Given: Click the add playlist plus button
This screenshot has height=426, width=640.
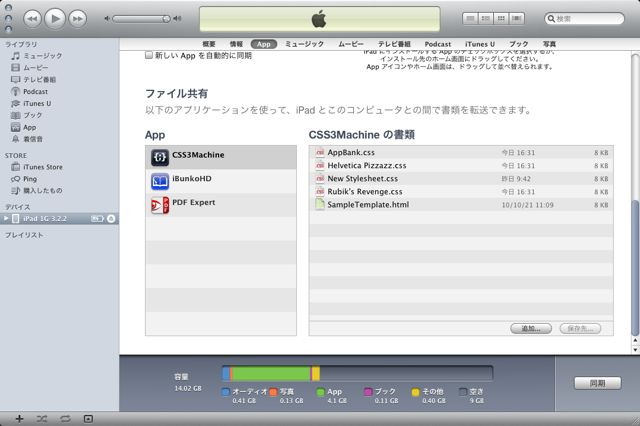Looking at the screenshot, I should click(x=19, y=419).
